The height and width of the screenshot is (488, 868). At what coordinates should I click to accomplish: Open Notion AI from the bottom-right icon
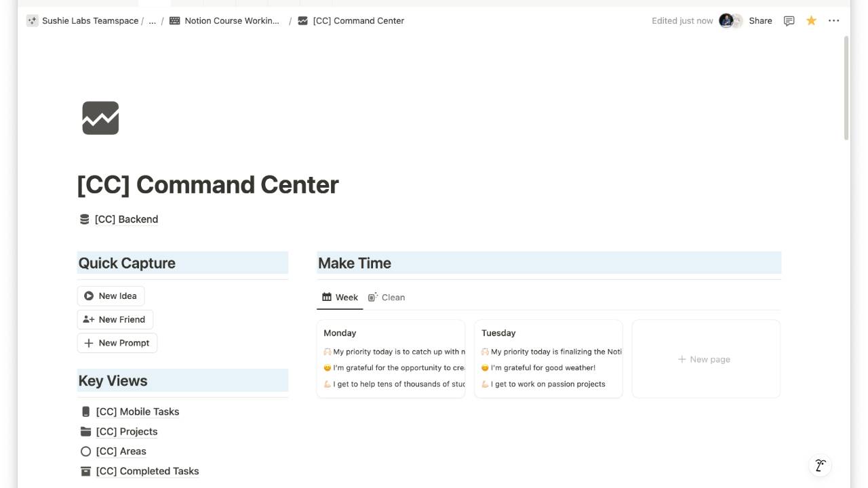pyautogui.click(x=820, y=466)
